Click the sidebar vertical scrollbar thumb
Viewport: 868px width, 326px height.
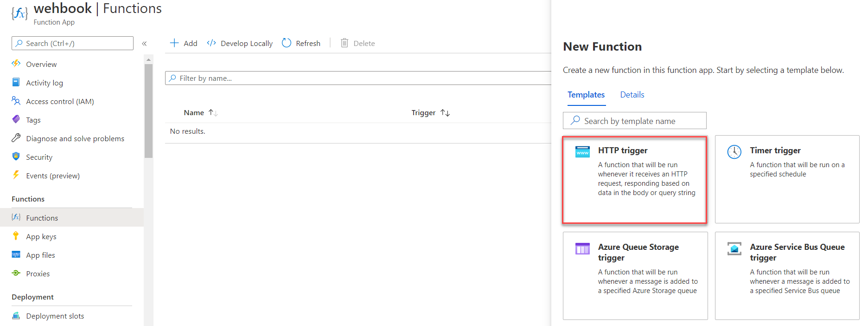148,111
